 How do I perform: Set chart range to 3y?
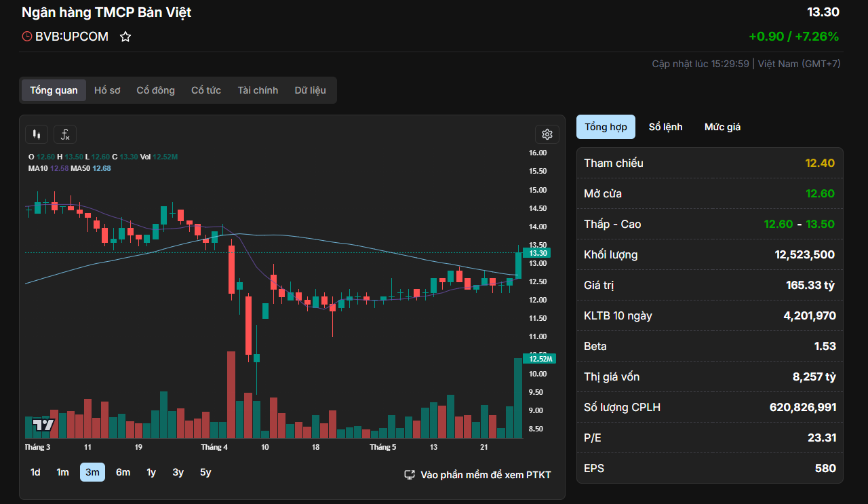(178, 472)
